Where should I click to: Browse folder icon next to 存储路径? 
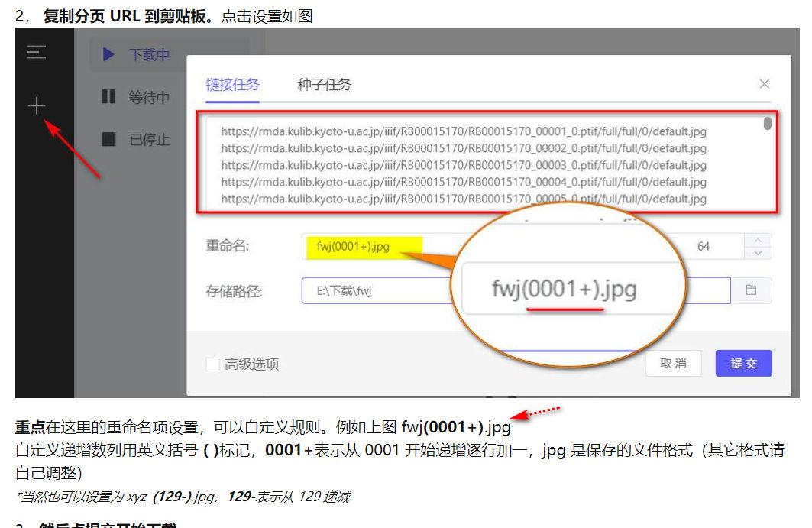pos(751,290)
